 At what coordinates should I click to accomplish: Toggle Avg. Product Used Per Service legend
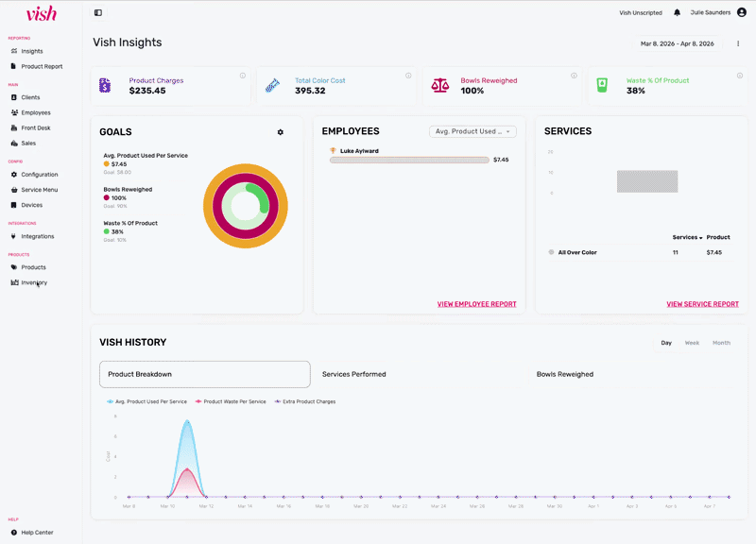(147, 401)
